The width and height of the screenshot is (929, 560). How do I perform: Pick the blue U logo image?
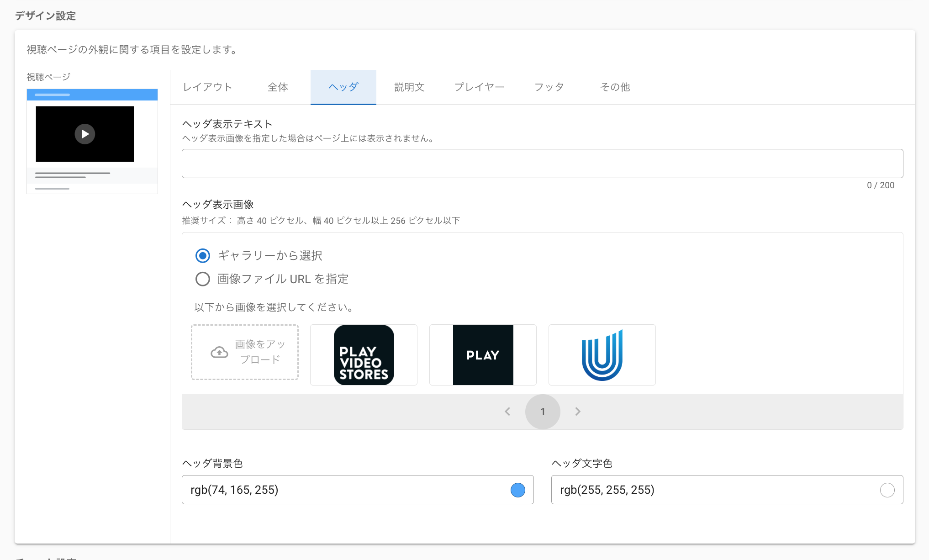602,355
